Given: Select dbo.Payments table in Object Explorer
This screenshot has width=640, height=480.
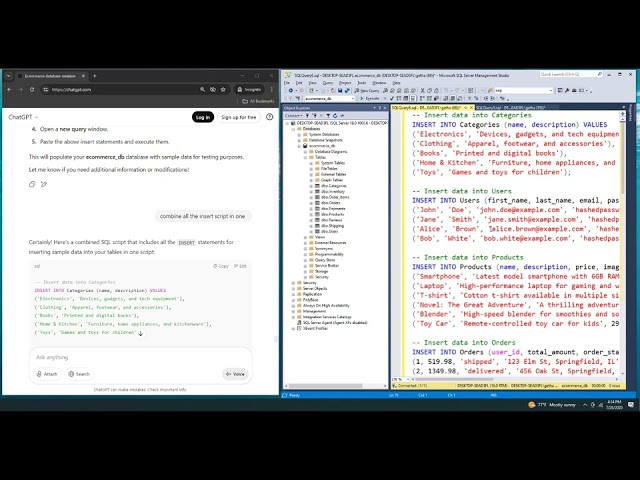Looking at the screenshot, I should [333, 209].
